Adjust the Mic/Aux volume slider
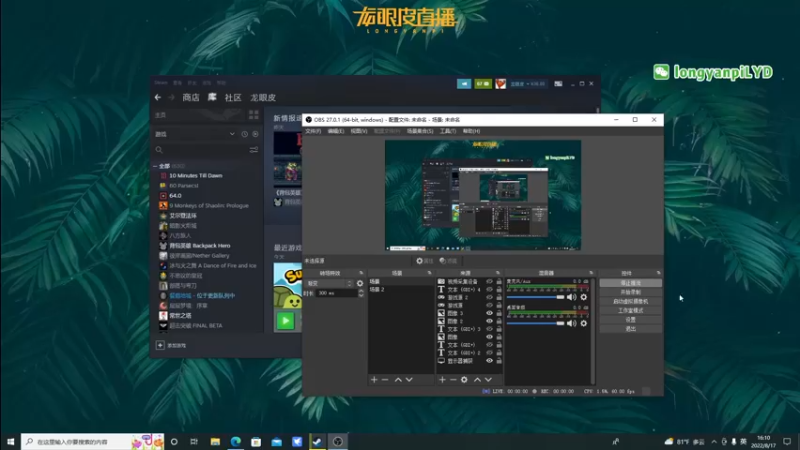800x450 pixels. click(535, 297)
